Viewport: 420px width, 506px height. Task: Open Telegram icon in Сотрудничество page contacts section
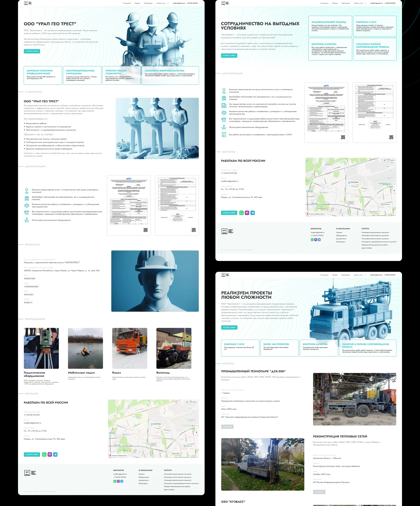coord(253,213)
